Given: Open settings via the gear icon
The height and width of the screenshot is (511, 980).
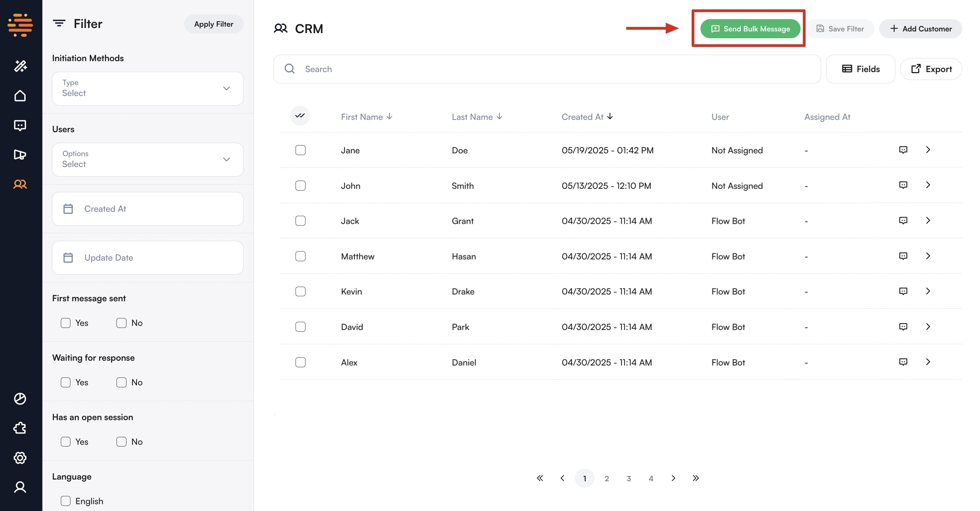Looking at the screenshot, I should click(20, 458).
